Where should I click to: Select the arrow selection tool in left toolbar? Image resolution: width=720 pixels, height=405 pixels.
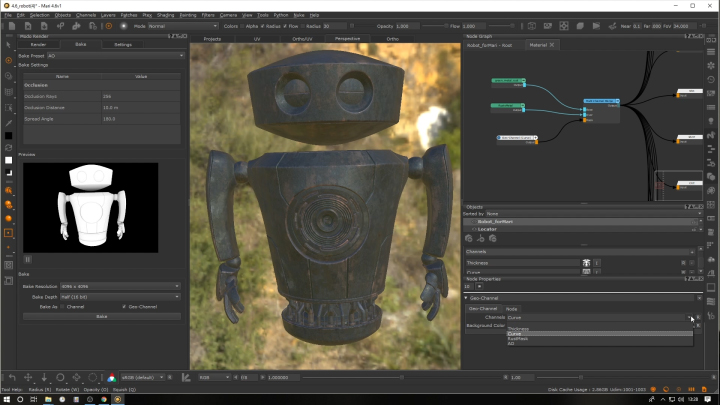8,45
